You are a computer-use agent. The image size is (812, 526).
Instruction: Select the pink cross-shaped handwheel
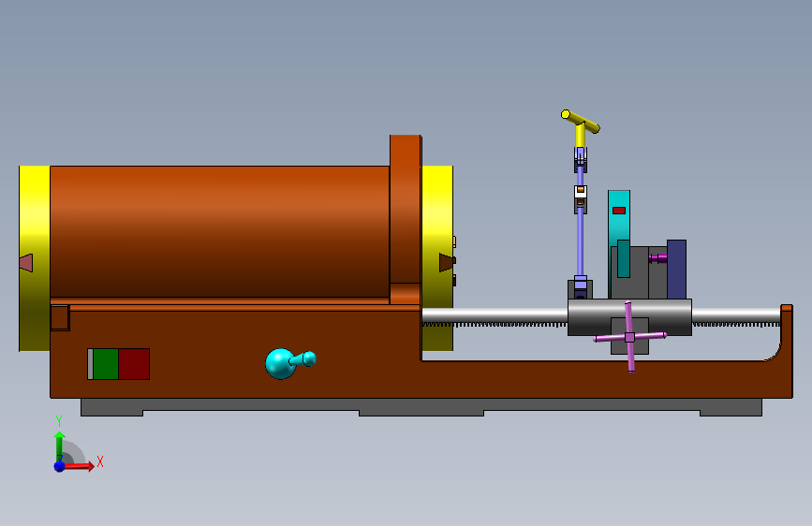(629, 337)
